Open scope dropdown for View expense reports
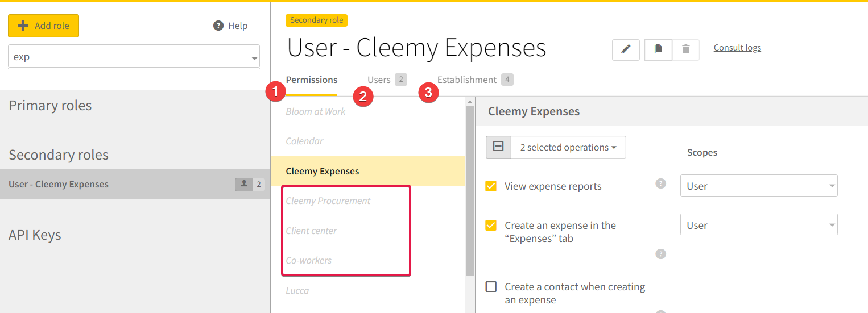 pyautogui.click(x=759, y=186)
